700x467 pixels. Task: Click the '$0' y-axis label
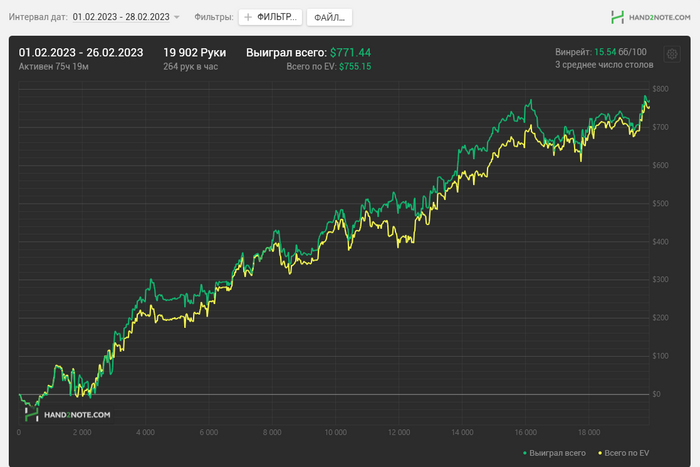656,394
